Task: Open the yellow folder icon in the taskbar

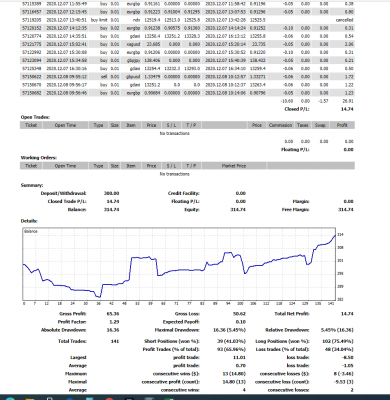Action: pyautogui.click(x=30, y=399)
